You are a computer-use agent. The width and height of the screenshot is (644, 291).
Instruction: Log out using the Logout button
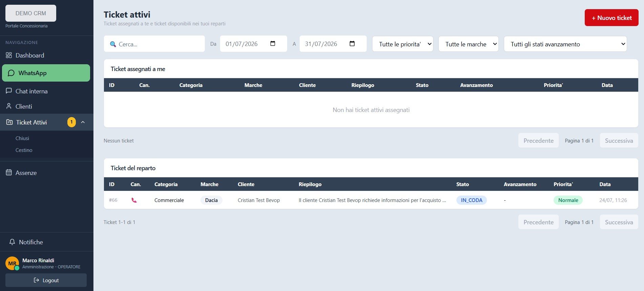46,280
